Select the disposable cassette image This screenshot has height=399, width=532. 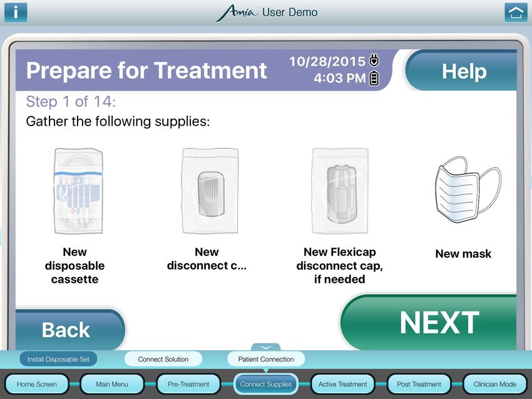pos(78,191)
